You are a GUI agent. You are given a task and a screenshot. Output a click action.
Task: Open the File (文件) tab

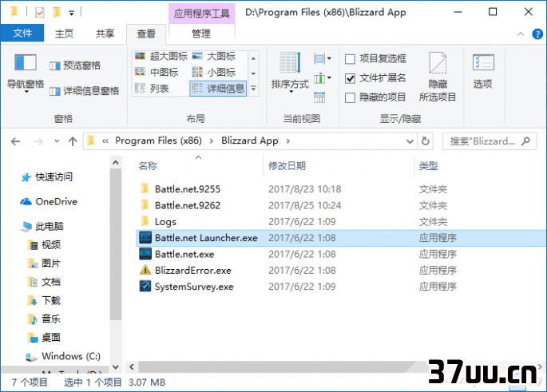pyautogui.click(x=22, y=33)
